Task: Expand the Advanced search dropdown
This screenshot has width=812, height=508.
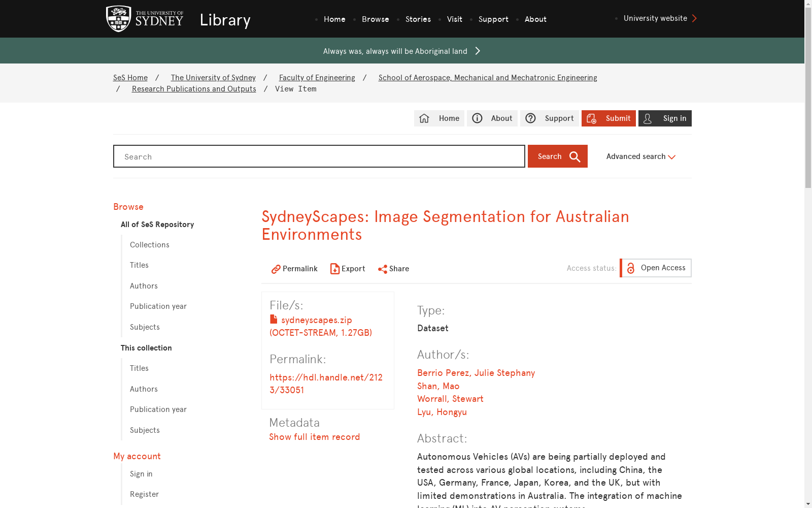Action: 641,156
